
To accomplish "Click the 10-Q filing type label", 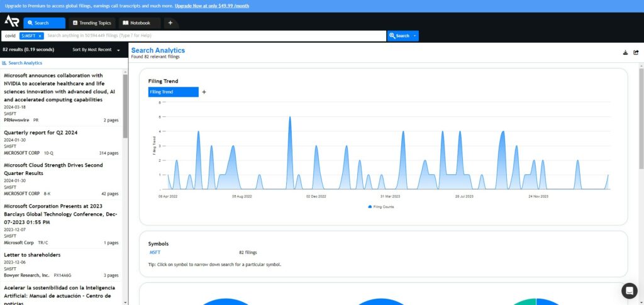I will tap(48, 153).
